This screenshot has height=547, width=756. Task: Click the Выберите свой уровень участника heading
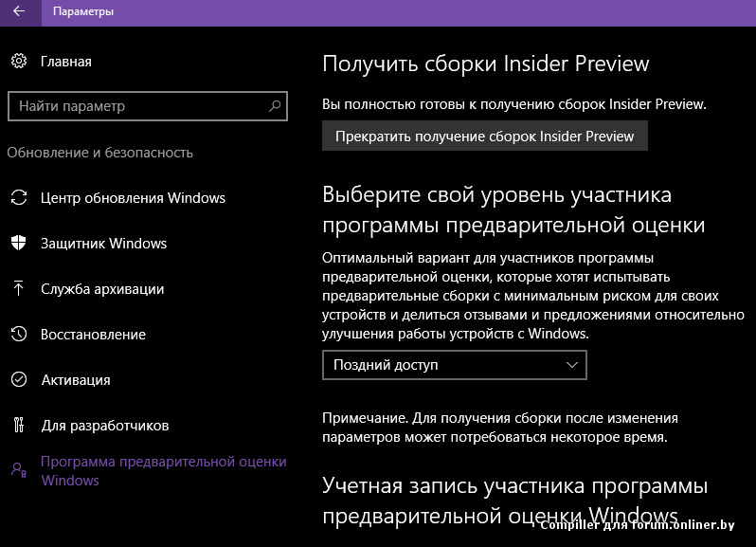514,210
